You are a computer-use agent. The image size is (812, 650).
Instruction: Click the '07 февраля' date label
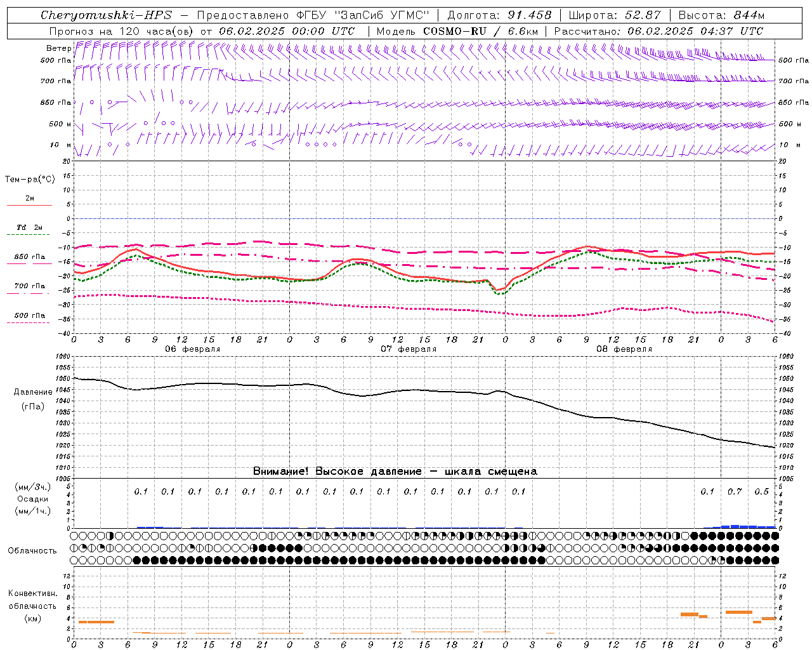pyautogui.click(x=409, y=349)
